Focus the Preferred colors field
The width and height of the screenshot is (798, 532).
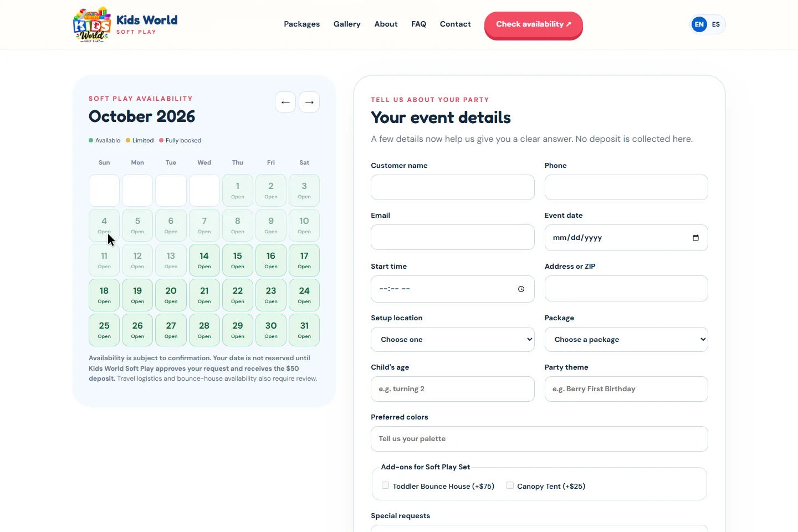pyautogui.click(x=539, y=439)
